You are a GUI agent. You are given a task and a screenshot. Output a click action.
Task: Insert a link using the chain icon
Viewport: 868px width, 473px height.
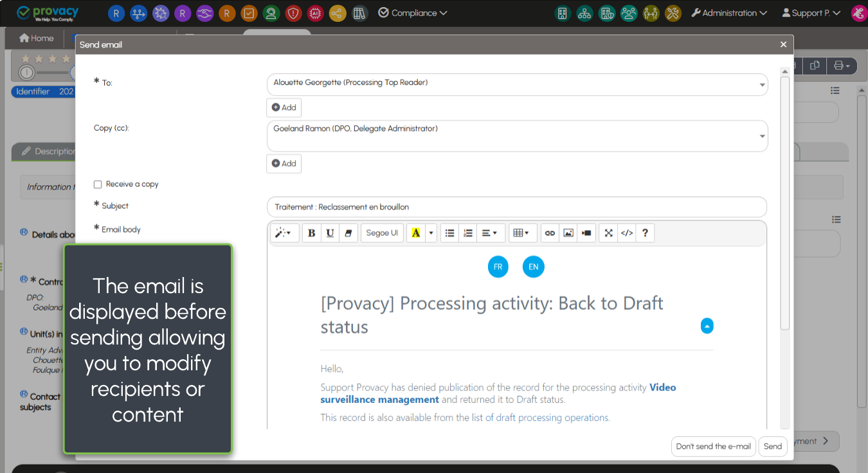tap(550, 233)
